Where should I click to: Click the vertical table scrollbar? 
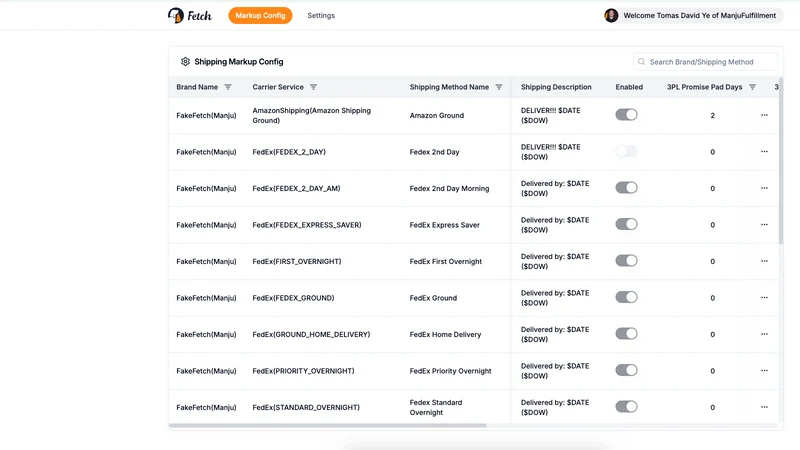tap(781, 161)
